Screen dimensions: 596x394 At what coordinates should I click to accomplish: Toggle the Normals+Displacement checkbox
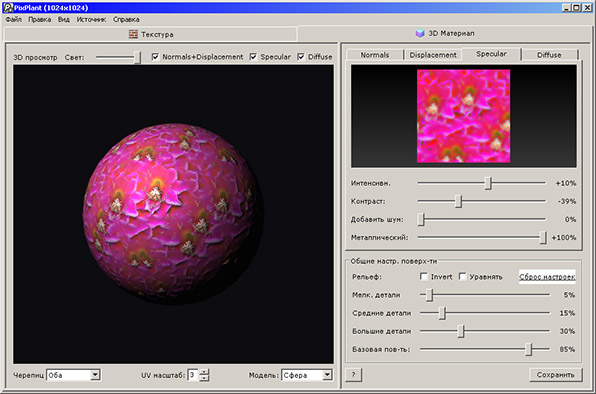coord(155,57)
